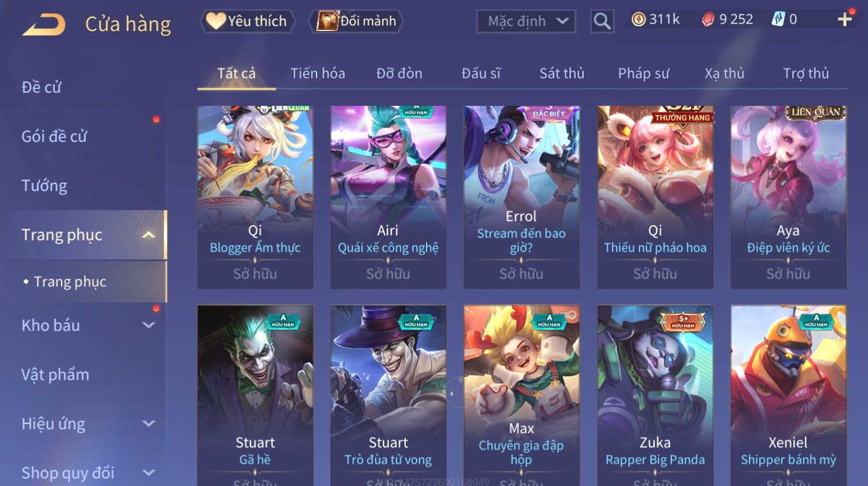This screenshot has height=486, width=868.
Task: Open Đổi mảnh fragment exchange icon
Action: (x=356, y=21)
